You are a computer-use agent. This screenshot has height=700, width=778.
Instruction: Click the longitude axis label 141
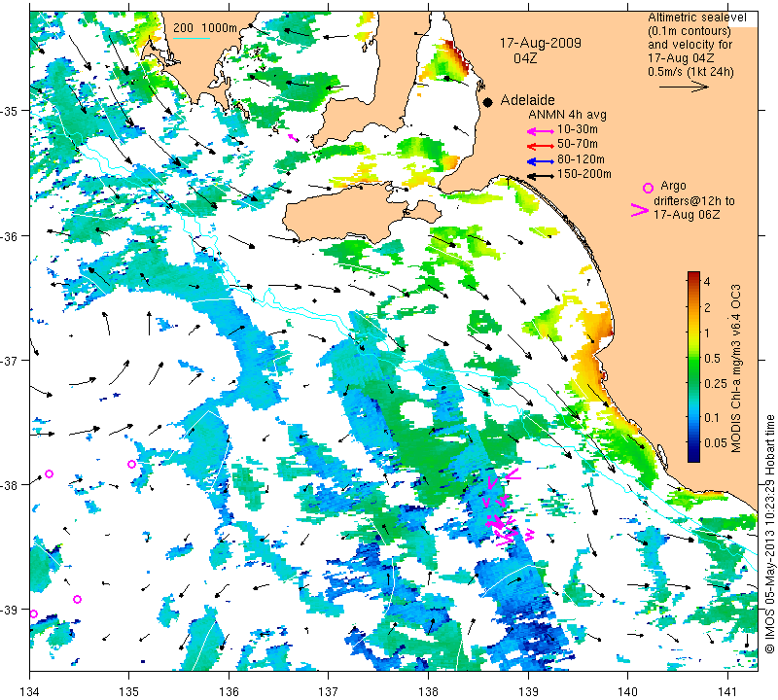coord(727,691)
